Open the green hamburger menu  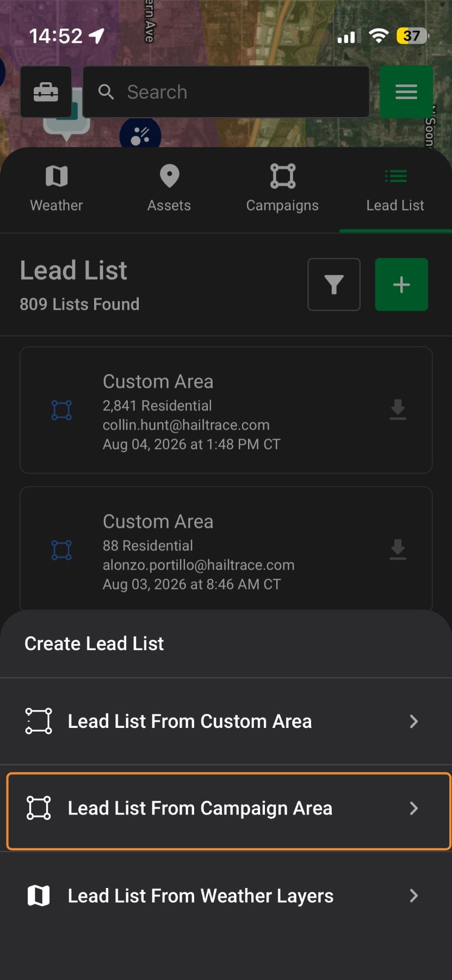click(406, 92)
